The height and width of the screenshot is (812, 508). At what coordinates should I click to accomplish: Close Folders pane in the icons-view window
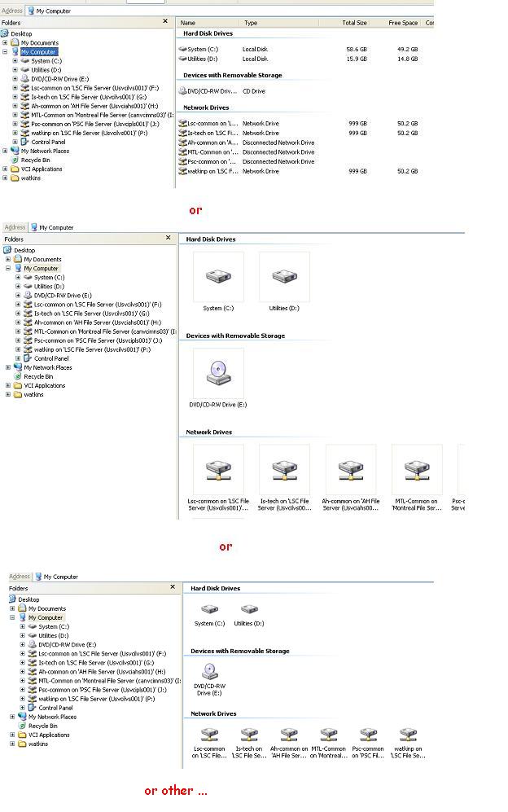coord(172,586)
